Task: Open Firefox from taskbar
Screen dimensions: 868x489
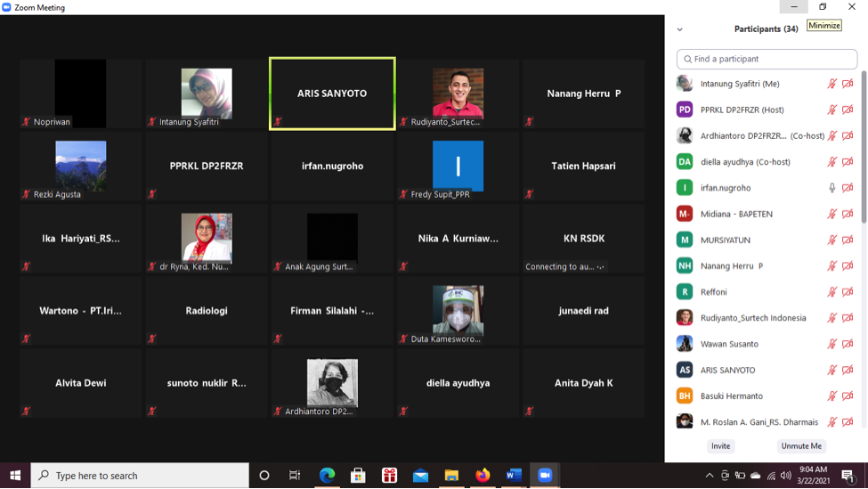Action: [483, 475]
